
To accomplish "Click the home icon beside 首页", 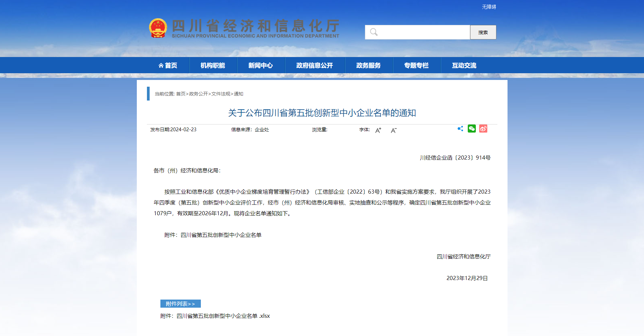I will [161, 65].
